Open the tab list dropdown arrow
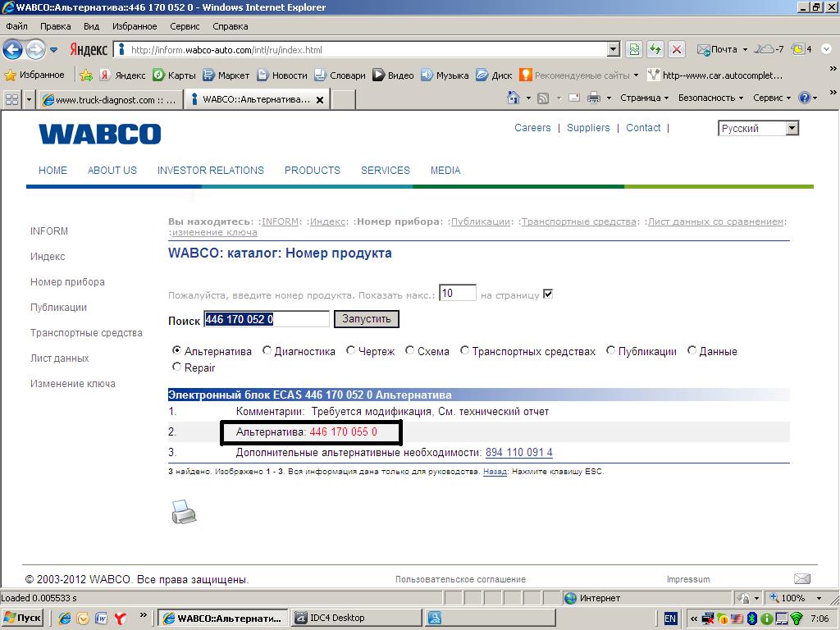This screenshot has width=840, height=630. click(x=29, y=99)
